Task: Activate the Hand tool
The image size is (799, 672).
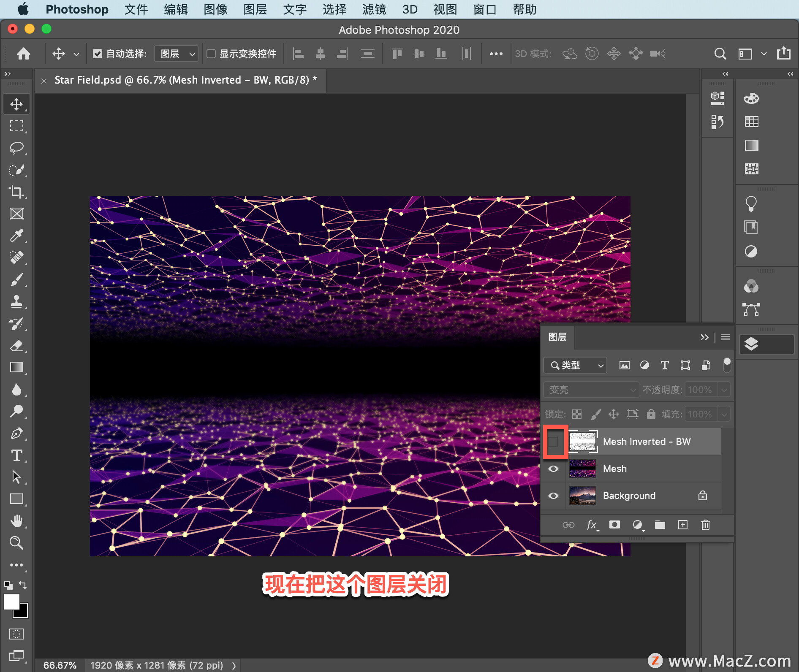Action: 16,521
